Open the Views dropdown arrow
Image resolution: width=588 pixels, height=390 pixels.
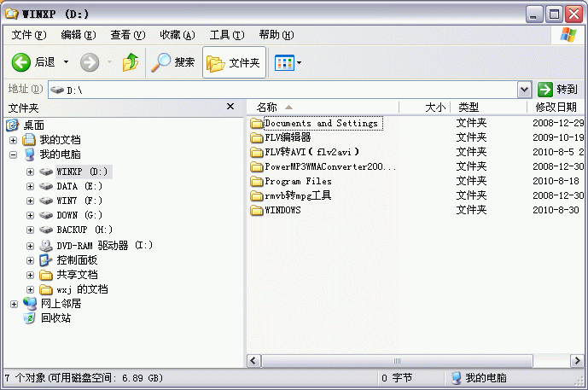pyautogui.click(x=299, y=62)
